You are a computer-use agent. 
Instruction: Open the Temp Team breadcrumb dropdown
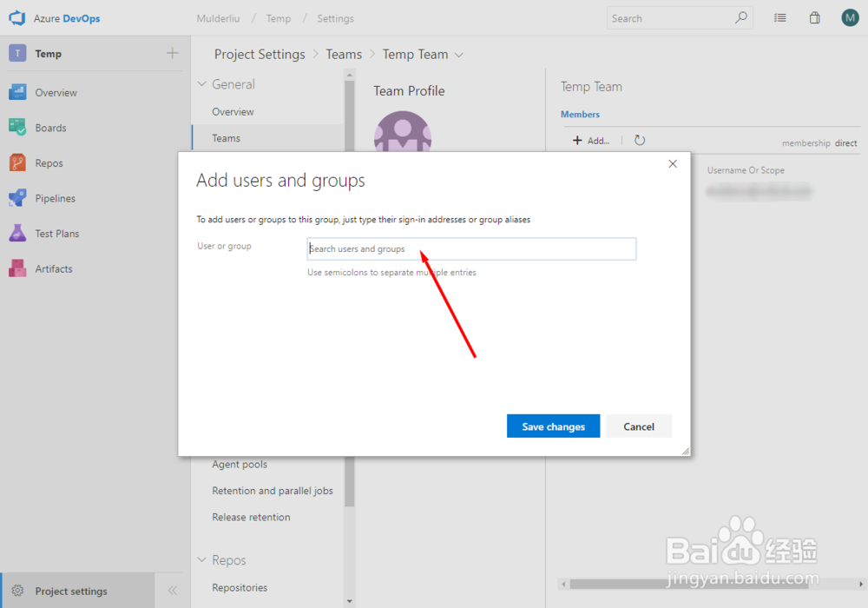[x=460, y=54]
